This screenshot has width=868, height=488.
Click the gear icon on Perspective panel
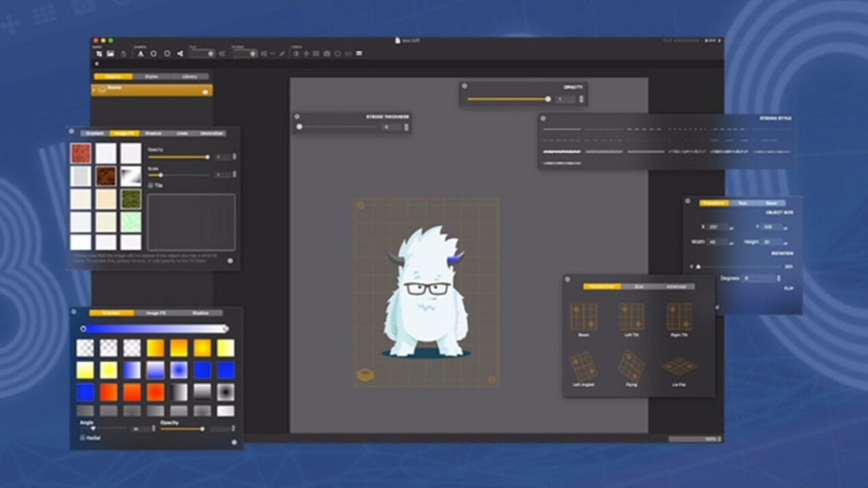coord(568,278)
